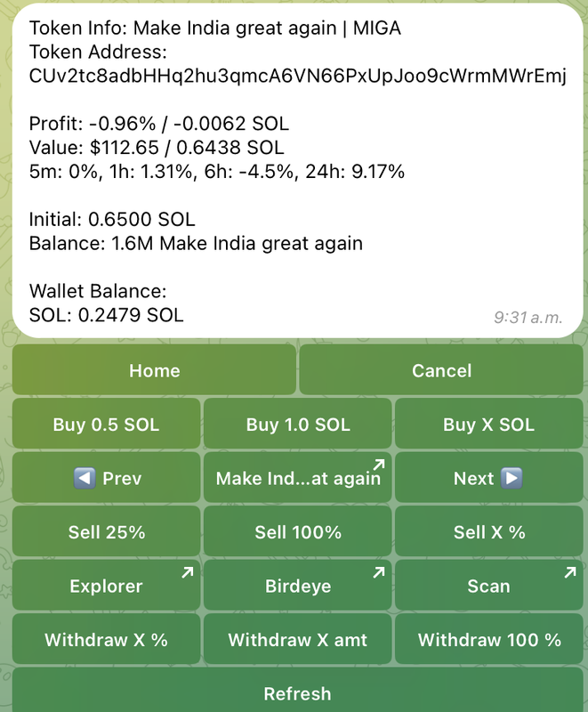This screenshot has width=588, height=712.
Task: Buy 0.5 SOL of the token
Action: [106, 424]
